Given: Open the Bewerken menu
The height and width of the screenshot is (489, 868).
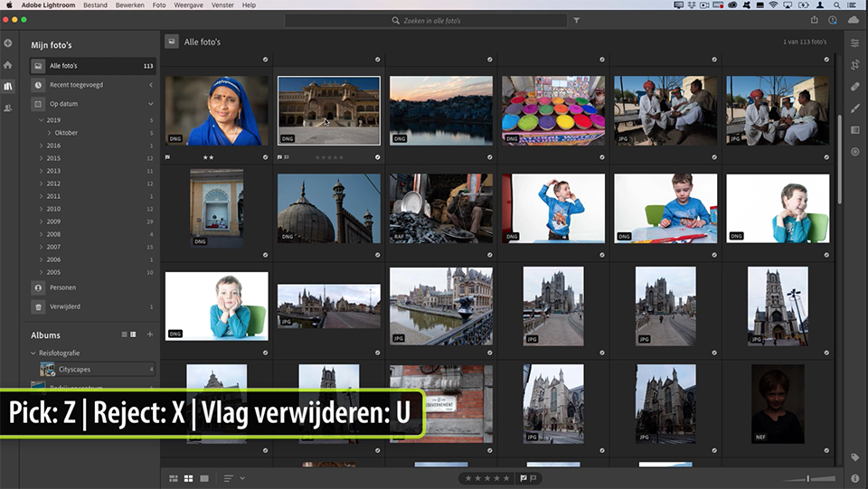Looking at the screenshot, I should [x=130, y=5].
